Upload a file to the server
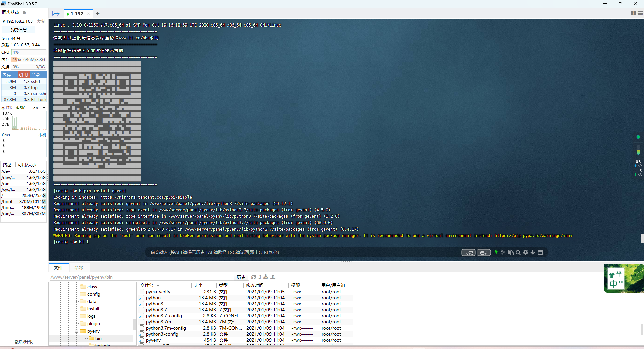This screenshot has width=644, height=349. (x=273, y=277)
